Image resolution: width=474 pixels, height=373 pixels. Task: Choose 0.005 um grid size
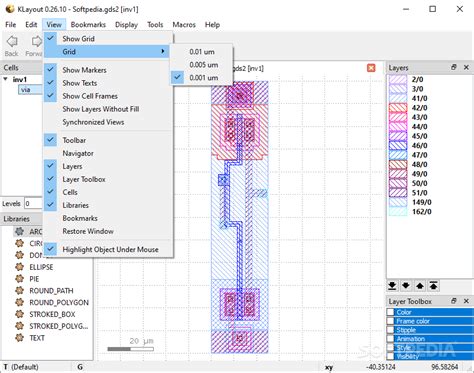pos(201,65)
